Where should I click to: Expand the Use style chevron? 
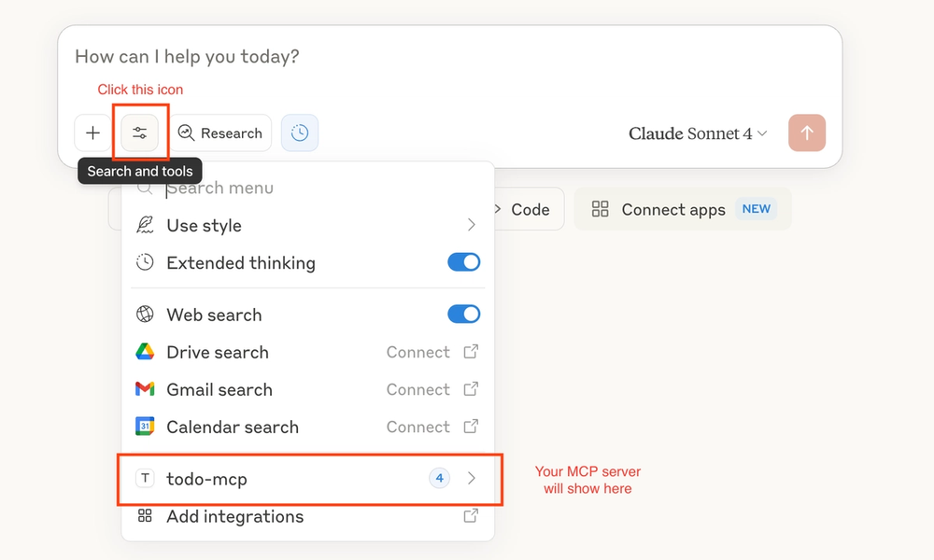(471, 225)
